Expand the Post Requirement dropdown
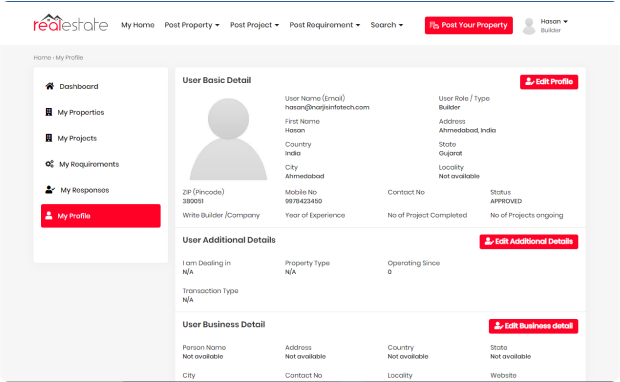This screenshot has height=382, width=620. click(x=325, y=25)
